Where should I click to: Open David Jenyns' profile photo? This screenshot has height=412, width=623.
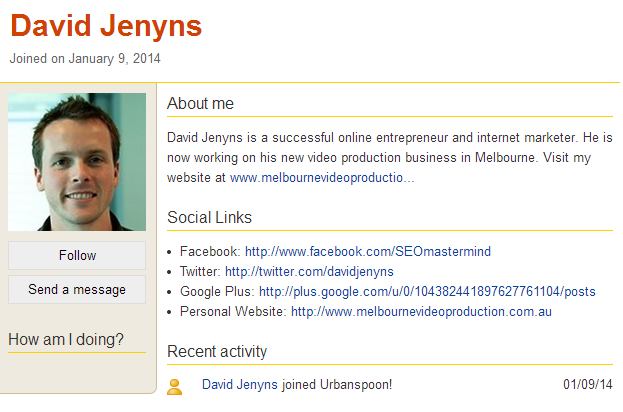77,162
